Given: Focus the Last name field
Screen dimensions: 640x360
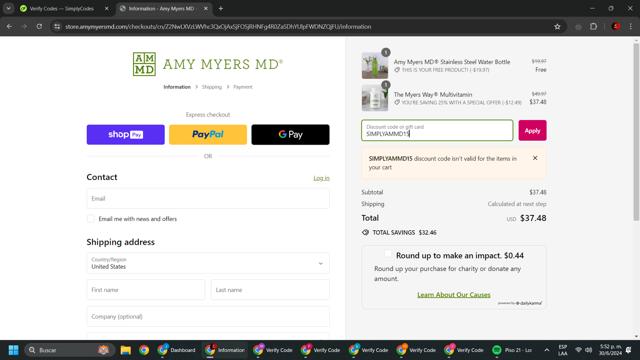Looking at the screenshot, I should [270, 290].
